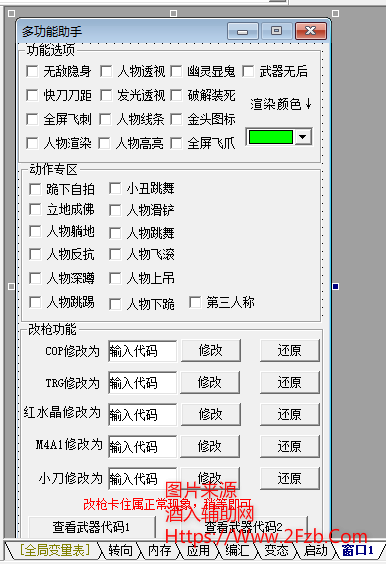Select the 编汇 tab
386x564 pixels.
click(x=237, y=550)
